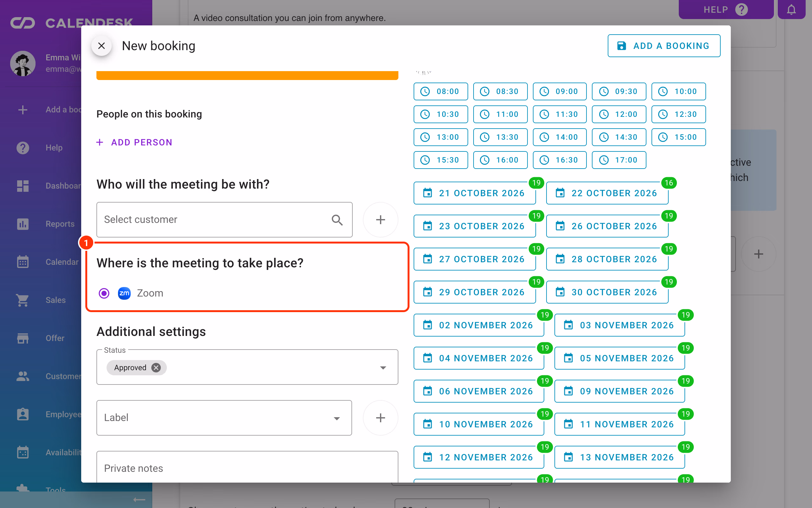812x508 pixels.
Task: Remove the Approved status chip
Action: tap(156, 368)
